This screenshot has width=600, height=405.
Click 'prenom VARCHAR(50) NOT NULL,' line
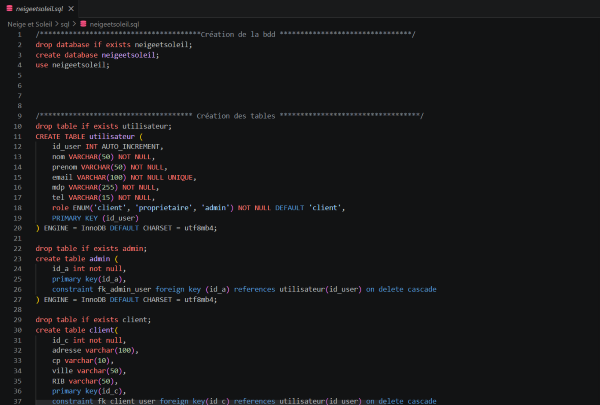click(x=110, y=167)
